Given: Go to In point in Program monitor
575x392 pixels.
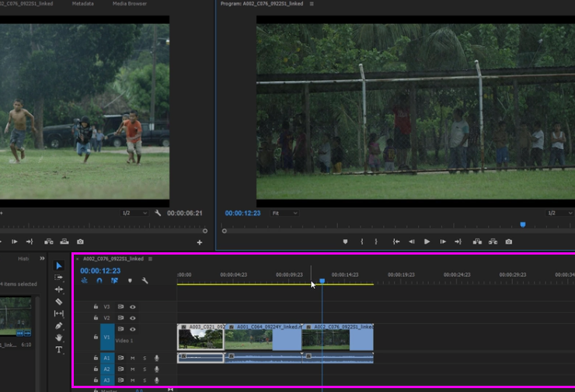Looking at the screenshot, I should 396,241.
